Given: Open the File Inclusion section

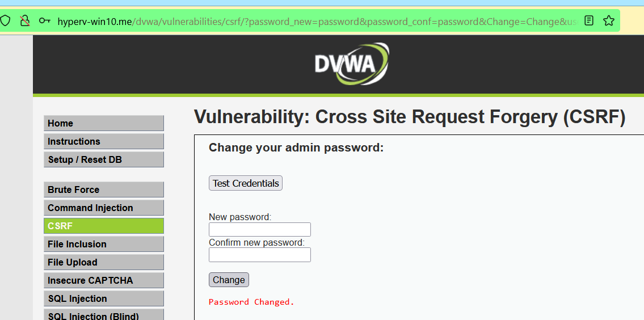Looking at the screenshot, I should (x=103, y=244).
